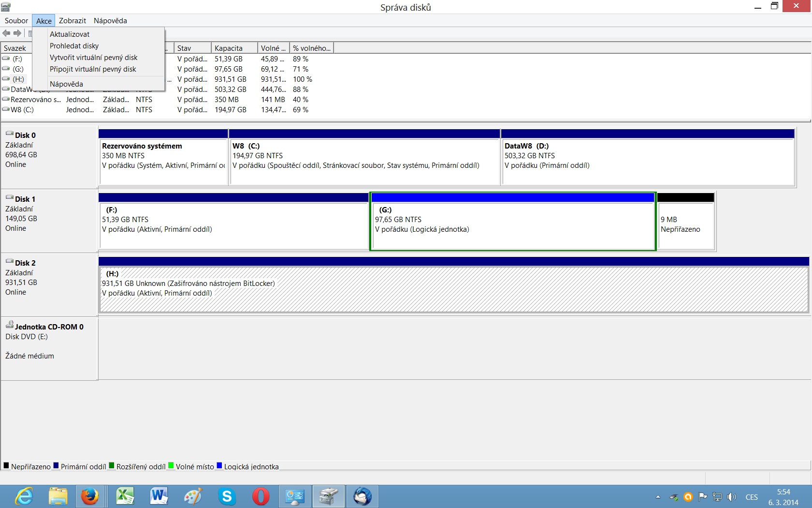Select the BitLocker (H:) partition on Disk 2
Screen dimensions: 812x508
pyautogui.click(x=454, y=285)
